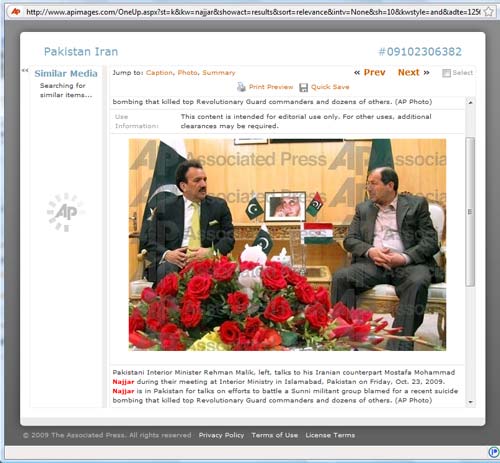The height and width of the screenshot is (463, 500).
Task: Open Terms of Use link
Action: point(275,435)
